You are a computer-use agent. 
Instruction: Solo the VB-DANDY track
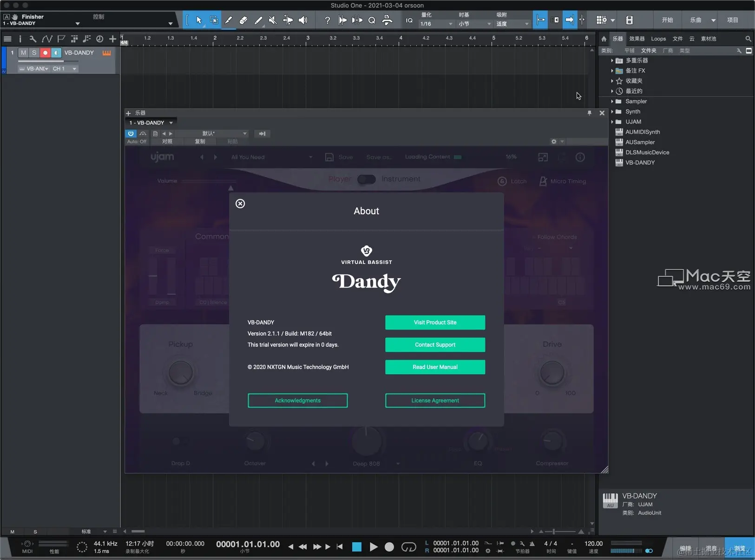[x=34, y=53]
